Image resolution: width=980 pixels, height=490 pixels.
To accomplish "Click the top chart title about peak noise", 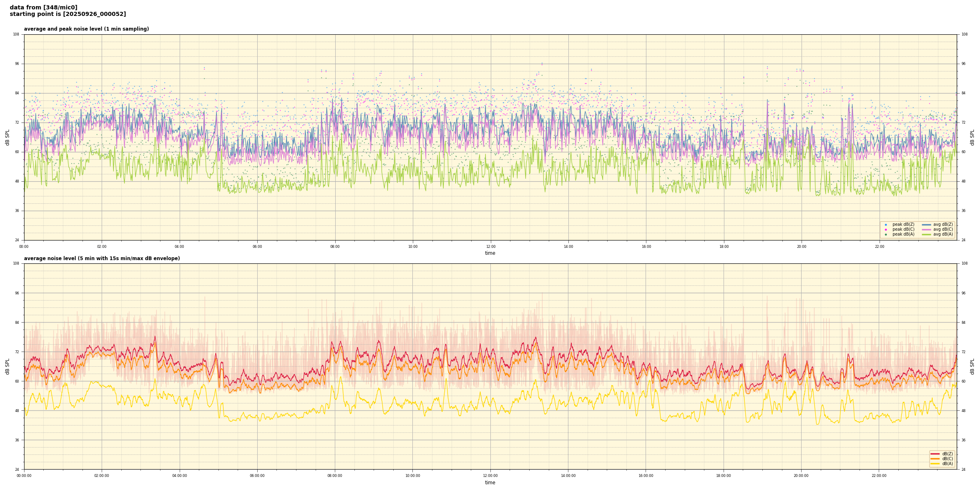I will (86, 29).
